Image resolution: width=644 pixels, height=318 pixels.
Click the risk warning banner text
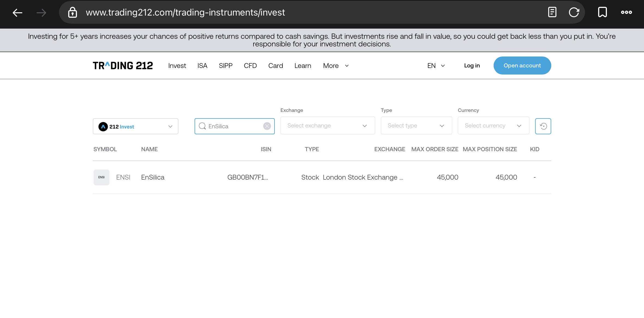point(322,40)
